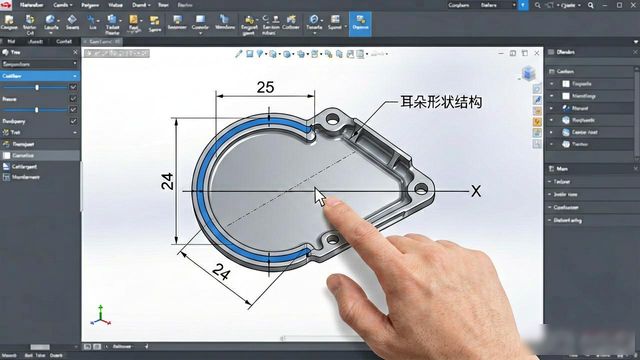640x360 pixels.
Task: Click the orange icon in the viewport side strip
Action: [537, 122]
